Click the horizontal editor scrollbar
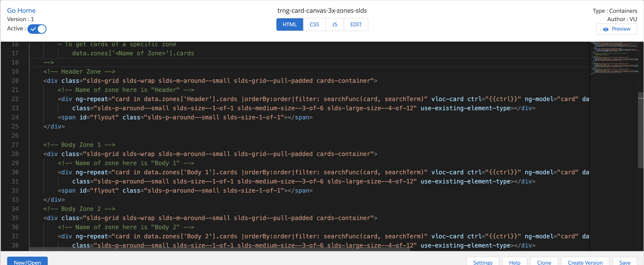 point(220,249)
